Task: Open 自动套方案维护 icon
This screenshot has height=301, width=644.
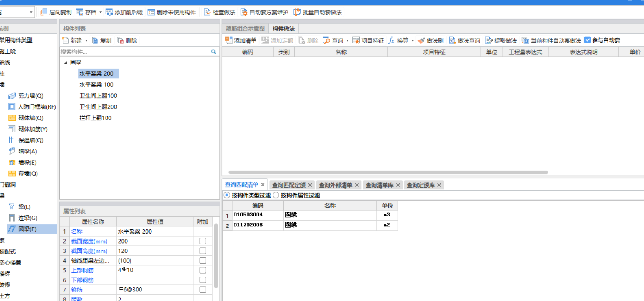Action: 244,12
